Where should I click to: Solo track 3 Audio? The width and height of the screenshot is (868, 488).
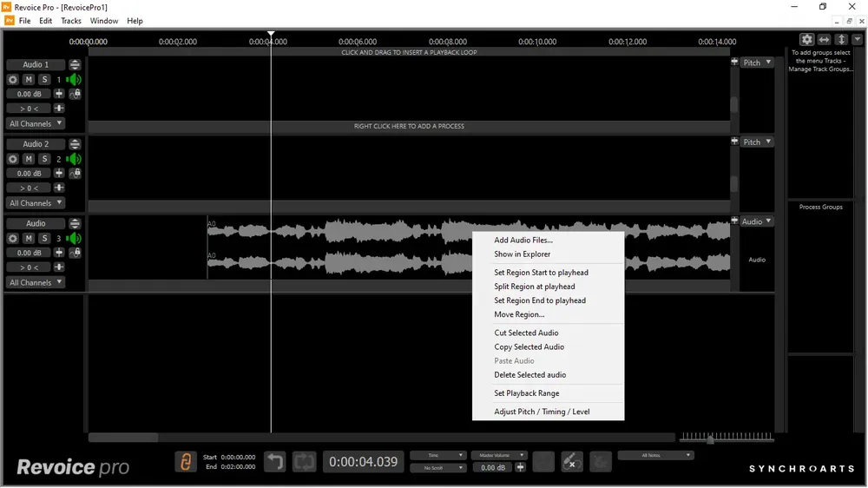click(45, 238)
